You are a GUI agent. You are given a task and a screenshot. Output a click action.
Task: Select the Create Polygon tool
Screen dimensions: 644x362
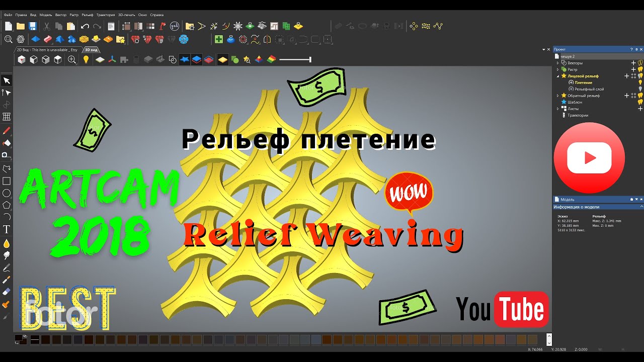[x=7, y=205]
